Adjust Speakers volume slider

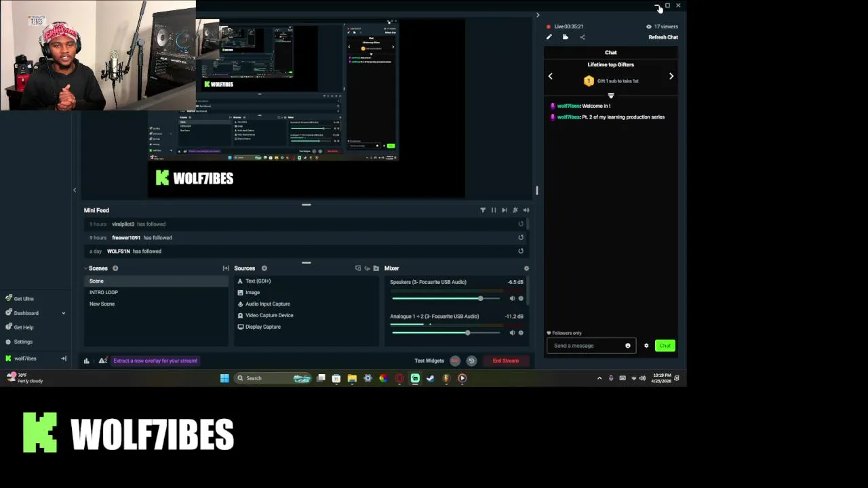(x=446, y=298)
